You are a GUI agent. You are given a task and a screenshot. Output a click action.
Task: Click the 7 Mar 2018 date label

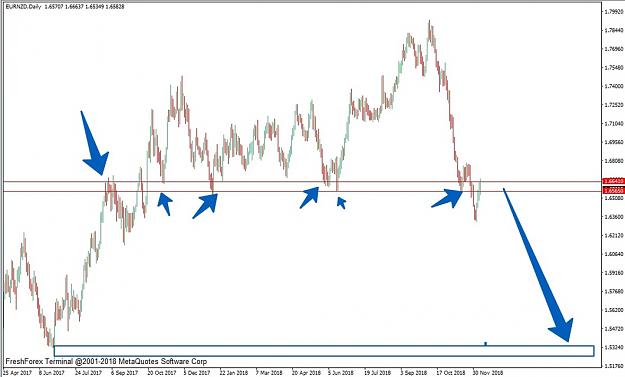269,373
